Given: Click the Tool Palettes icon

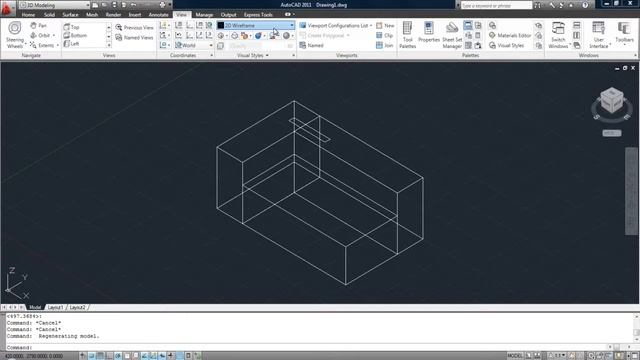Looking at the screenshot, I should (x=407, y=35).
